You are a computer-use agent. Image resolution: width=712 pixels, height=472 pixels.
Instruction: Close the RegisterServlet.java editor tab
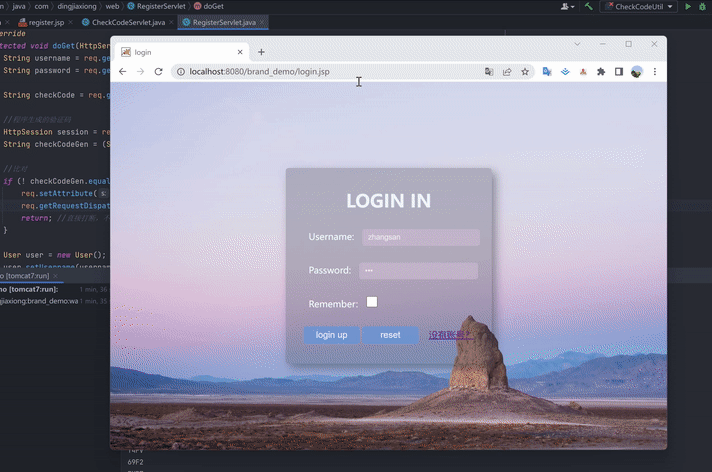pos(262,22)
